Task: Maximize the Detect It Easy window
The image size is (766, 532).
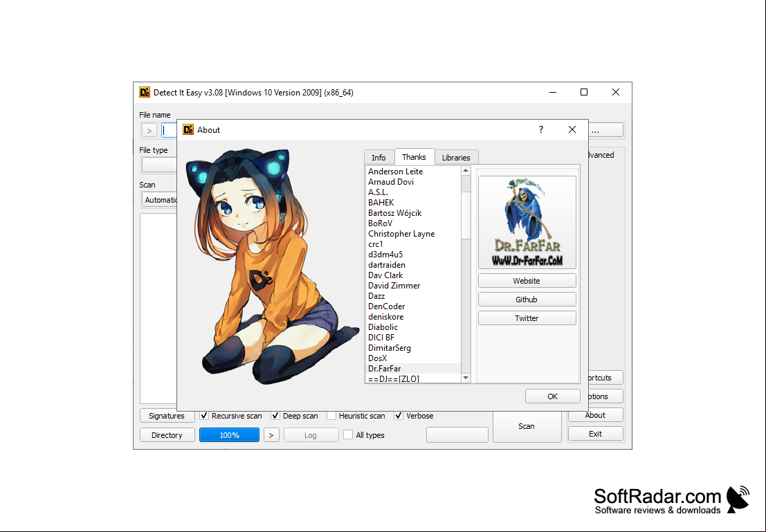Action: click(x=584, y=92)
